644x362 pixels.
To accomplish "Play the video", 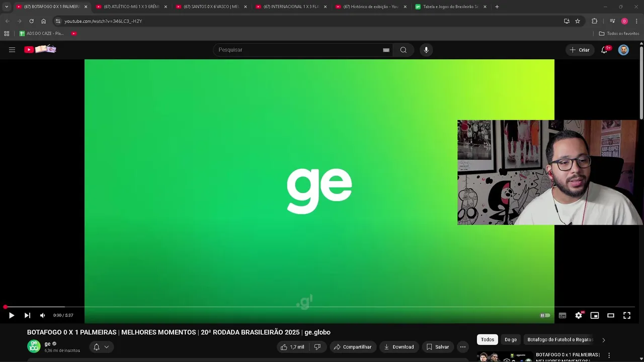I will [x=12, y=315].
